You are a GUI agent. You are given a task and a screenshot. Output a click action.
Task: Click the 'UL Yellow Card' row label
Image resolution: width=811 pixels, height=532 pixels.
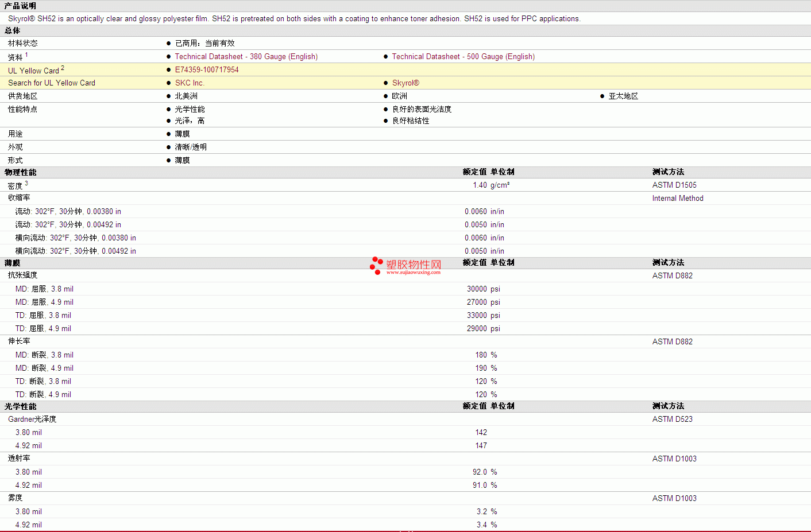click(x=33, y=71)
